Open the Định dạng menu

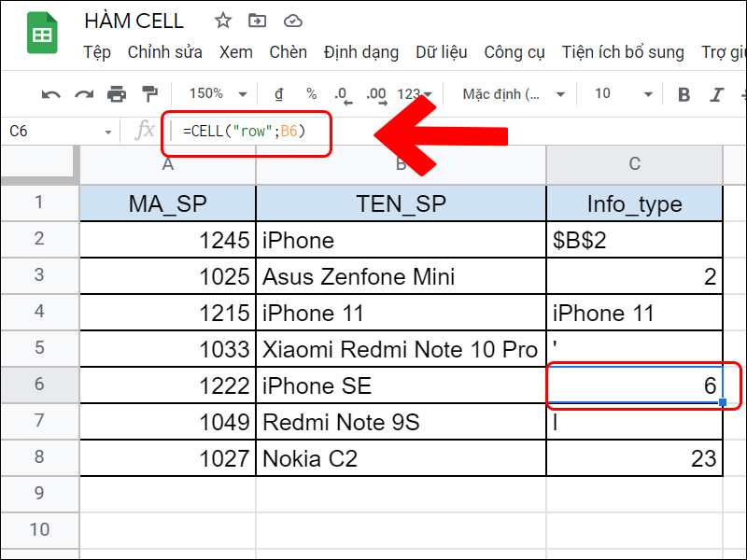(361, 52)
